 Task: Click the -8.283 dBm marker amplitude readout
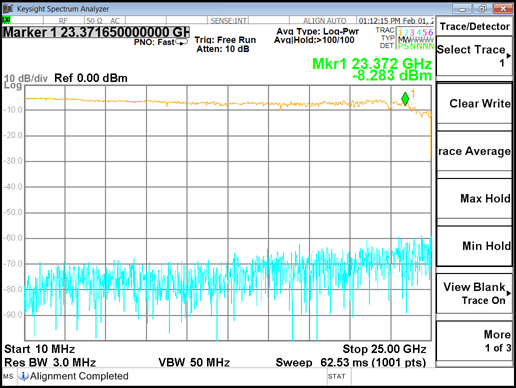tap(392, 76)
